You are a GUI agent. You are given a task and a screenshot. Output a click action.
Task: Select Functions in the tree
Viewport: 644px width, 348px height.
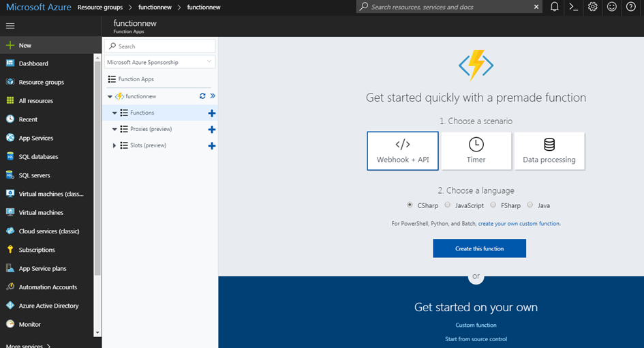coord(142,113)
